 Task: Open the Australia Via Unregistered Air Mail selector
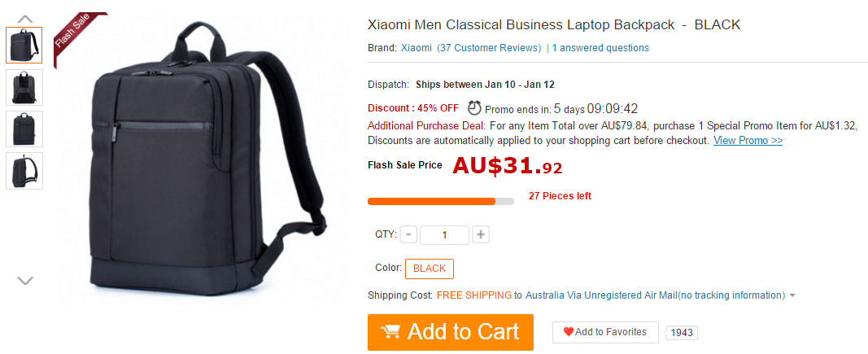656,295
